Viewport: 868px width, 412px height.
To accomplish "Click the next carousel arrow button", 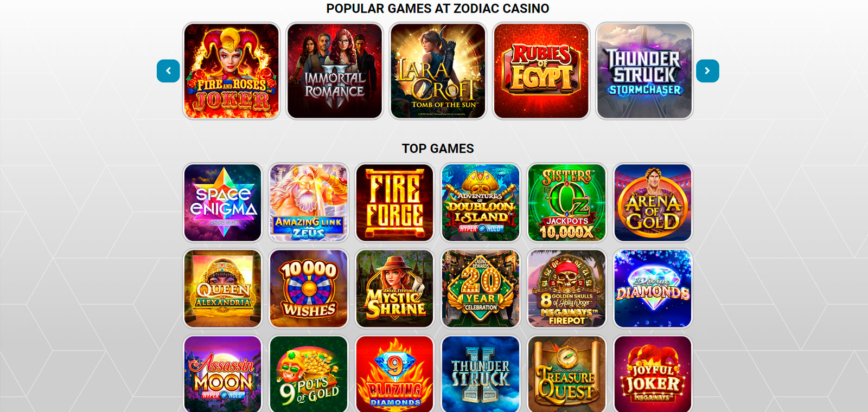I will [707, 71].
